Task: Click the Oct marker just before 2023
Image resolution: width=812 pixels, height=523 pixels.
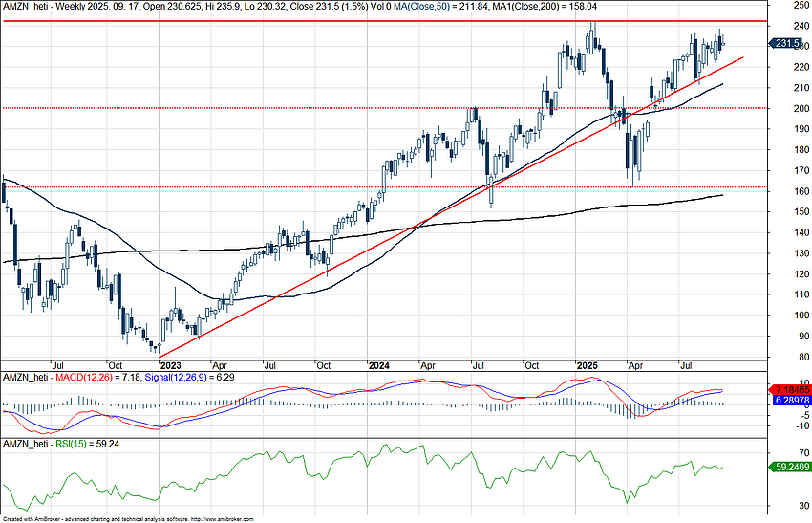Action: [115, 365]
